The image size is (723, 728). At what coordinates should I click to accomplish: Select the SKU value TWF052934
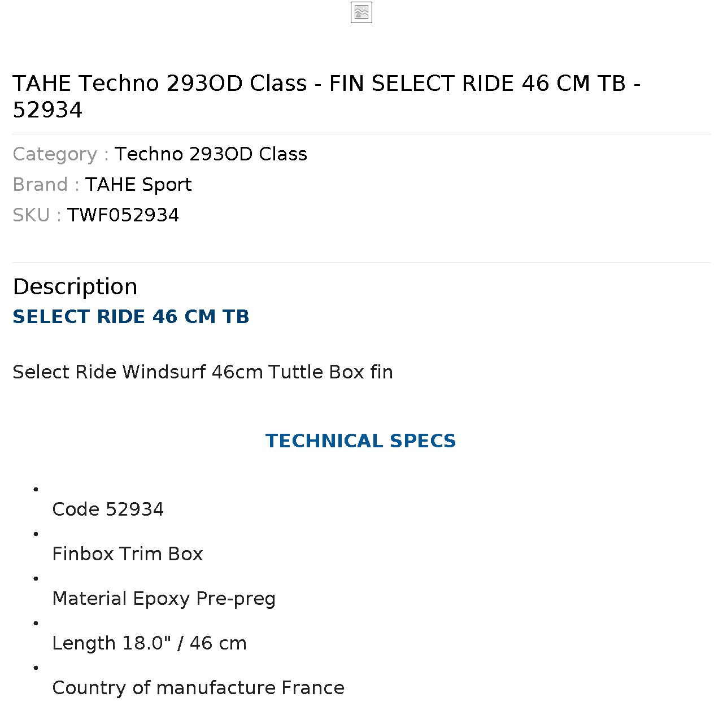[x=123, y=215]
